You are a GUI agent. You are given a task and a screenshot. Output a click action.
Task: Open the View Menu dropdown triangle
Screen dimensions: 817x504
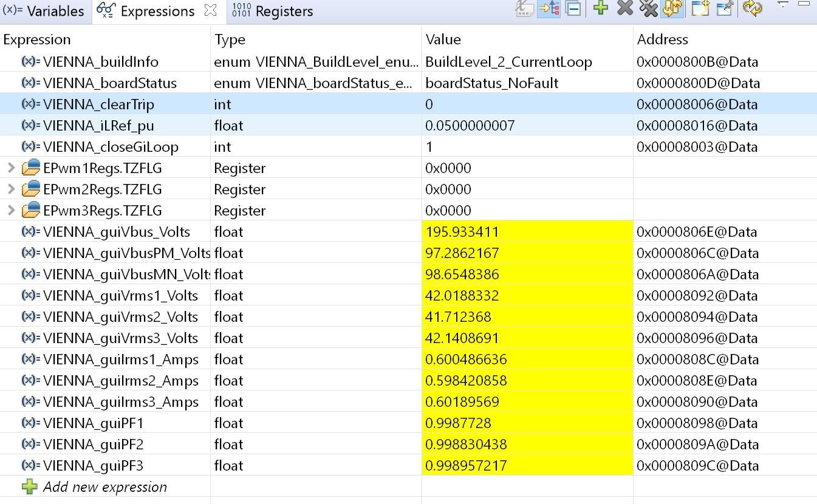pyautogui.click(x=783, y=5)
